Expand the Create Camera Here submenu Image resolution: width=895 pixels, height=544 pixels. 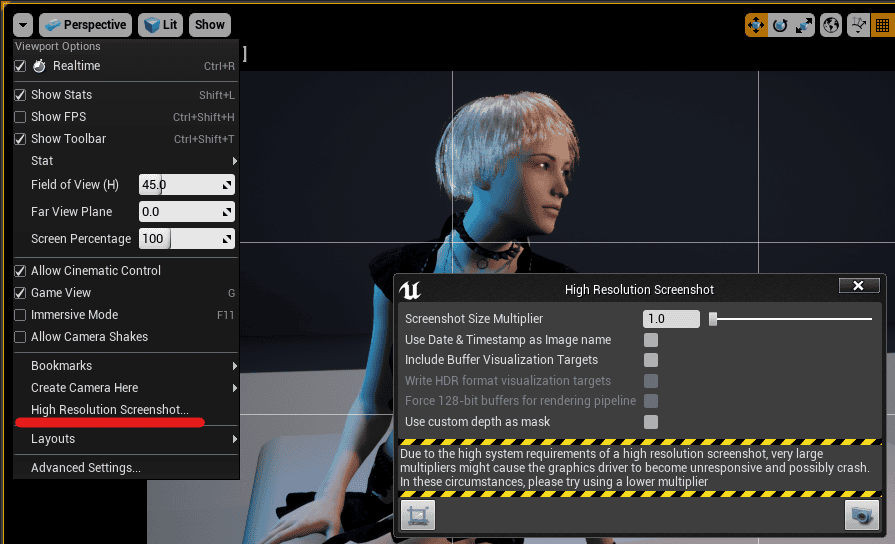pyautogui.click(x=126, y=388)
